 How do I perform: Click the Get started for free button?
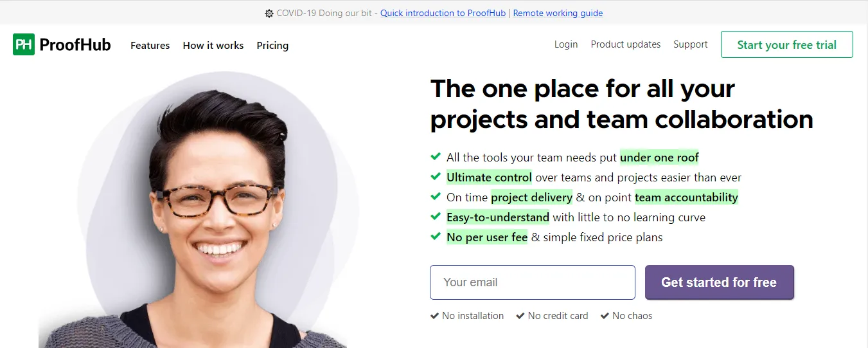click(720, 282)
